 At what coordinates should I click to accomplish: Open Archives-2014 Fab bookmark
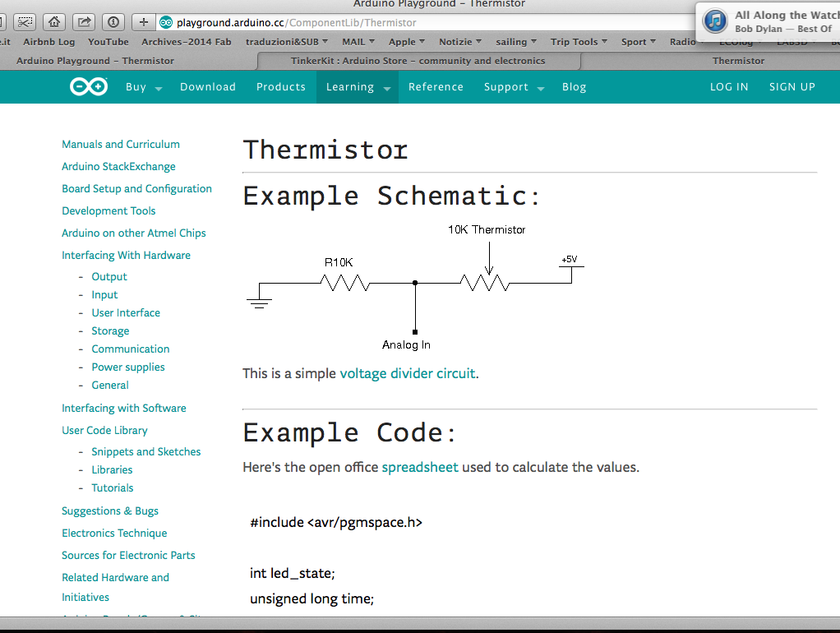pyautogui.click(x=187, y=42)
